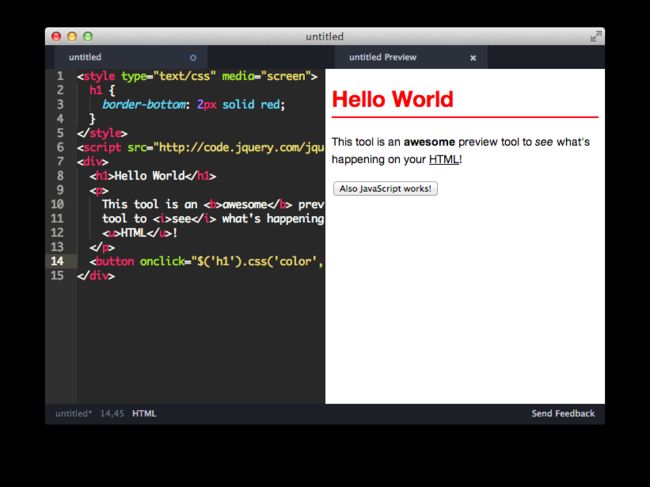The image size is (650, 487).
Task: Click the yellow minimize window button
Action: point(72,36)
